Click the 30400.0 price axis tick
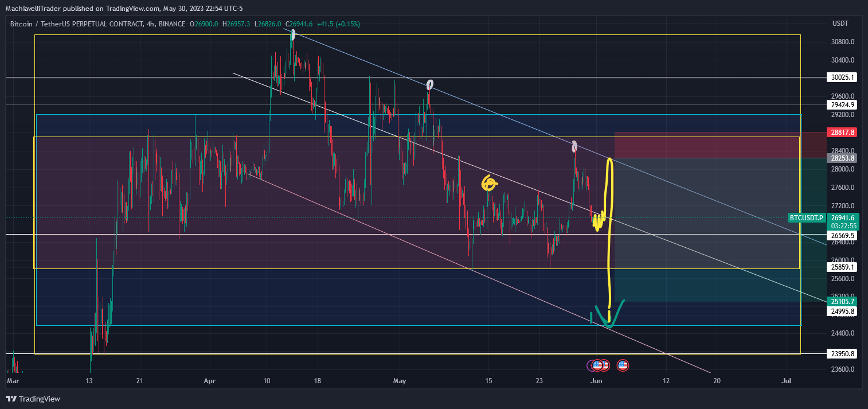Screen dimensions: 868x409 pyautogui.click(x=842, y=60)
